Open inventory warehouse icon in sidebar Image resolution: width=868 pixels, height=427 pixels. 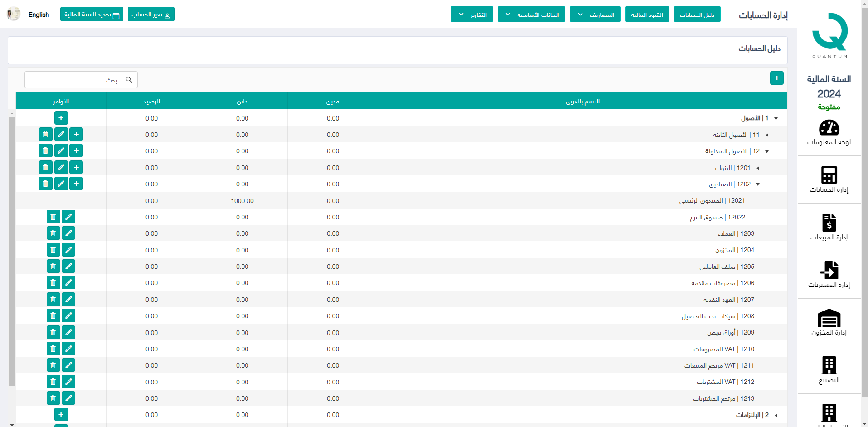click(829, 318)
